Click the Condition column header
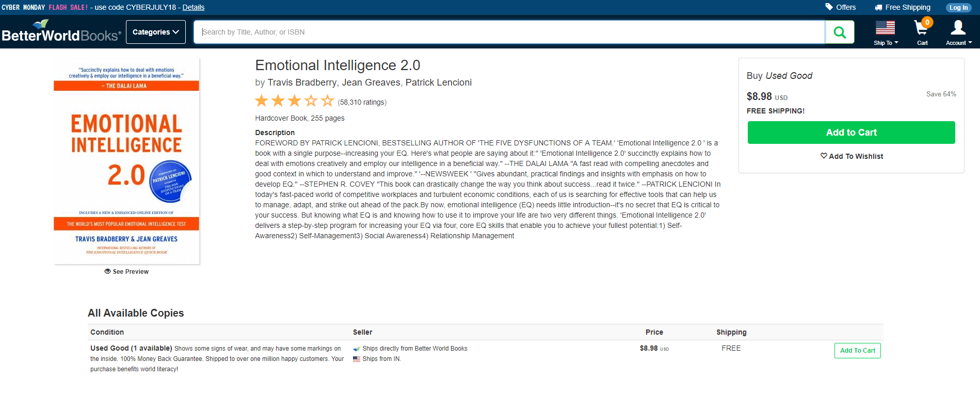The image size is (980, 396). point(107,332)
